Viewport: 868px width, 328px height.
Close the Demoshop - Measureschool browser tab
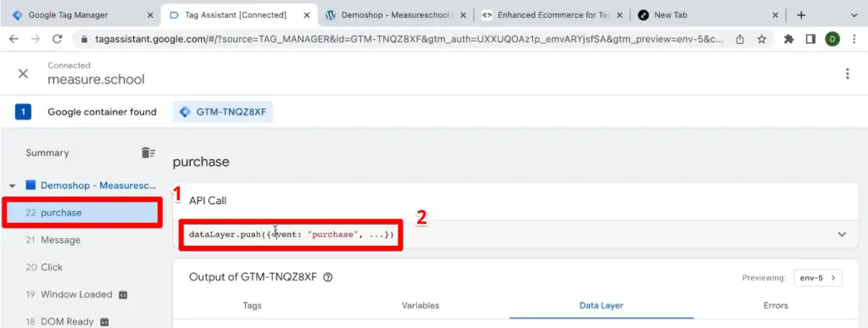pos(464,15)
